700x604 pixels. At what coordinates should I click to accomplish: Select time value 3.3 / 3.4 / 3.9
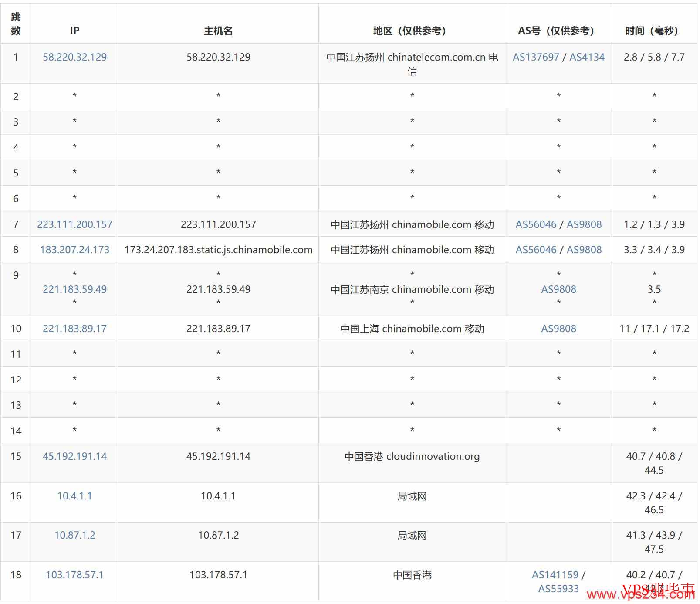coord(654,250)
